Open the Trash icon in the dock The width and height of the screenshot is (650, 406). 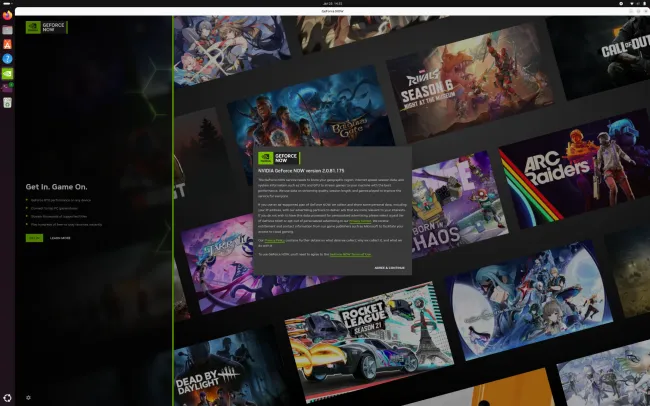tap(7, 101)
